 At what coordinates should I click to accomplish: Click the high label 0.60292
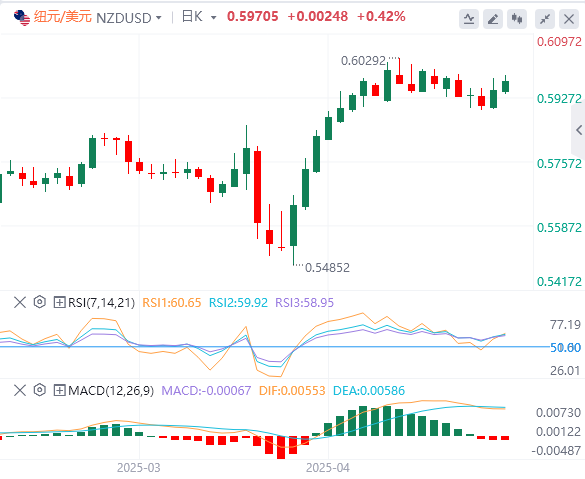click(x=363, y=61)
